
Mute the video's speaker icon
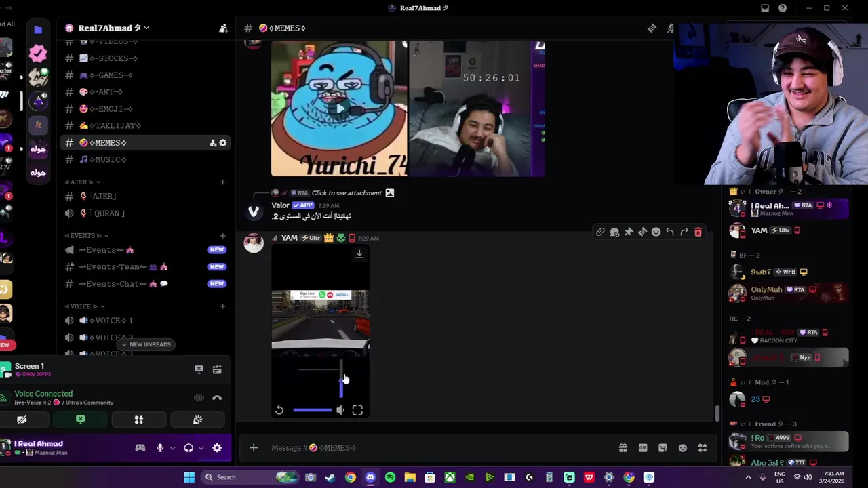point(340,410)
